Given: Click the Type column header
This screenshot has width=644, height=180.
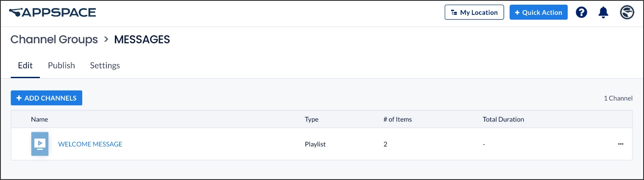Looking at the screenshot, I should click(312, 119).
